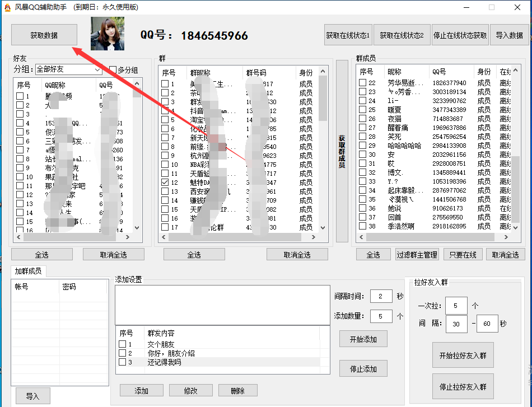Stop online status fetching with 停止在线状态获取

460,35
